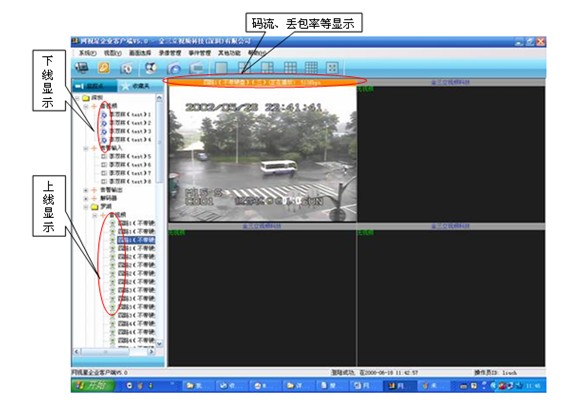This screenshot has width=582, height=407.
Task: Click the live street video window
Action: 262,154
